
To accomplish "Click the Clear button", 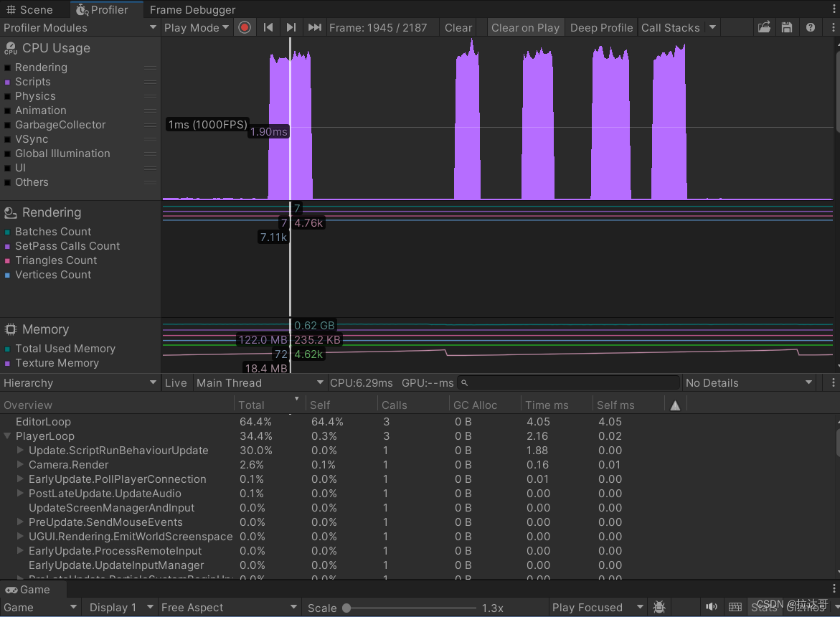I will click(x=458, y=27).
